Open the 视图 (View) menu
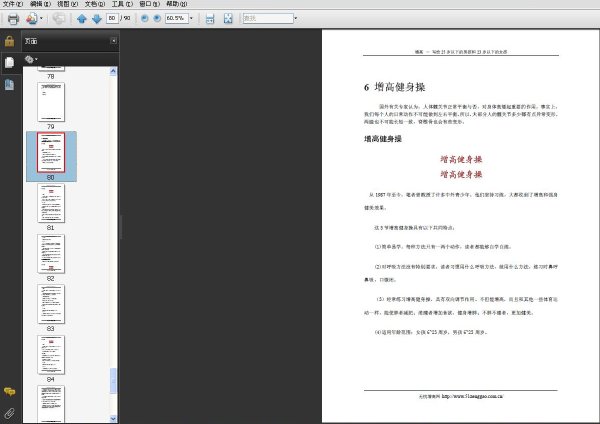 coord(67,4)
